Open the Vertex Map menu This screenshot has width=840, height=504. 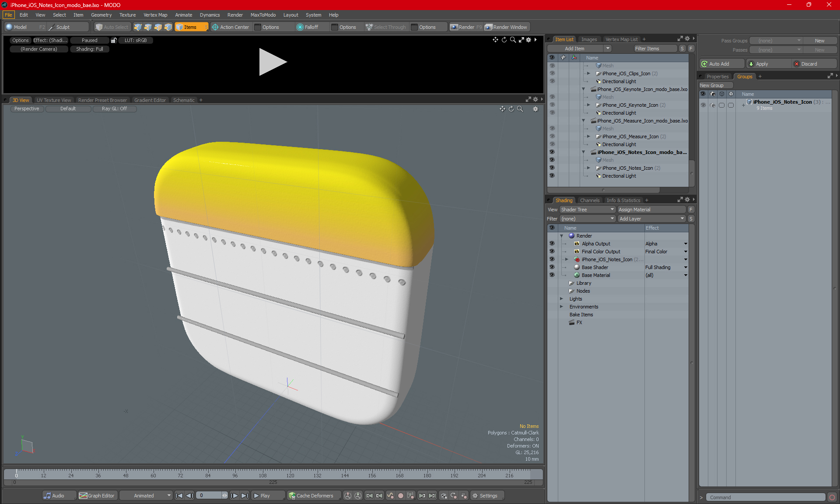pyautogui.click(x=155, y=15)
